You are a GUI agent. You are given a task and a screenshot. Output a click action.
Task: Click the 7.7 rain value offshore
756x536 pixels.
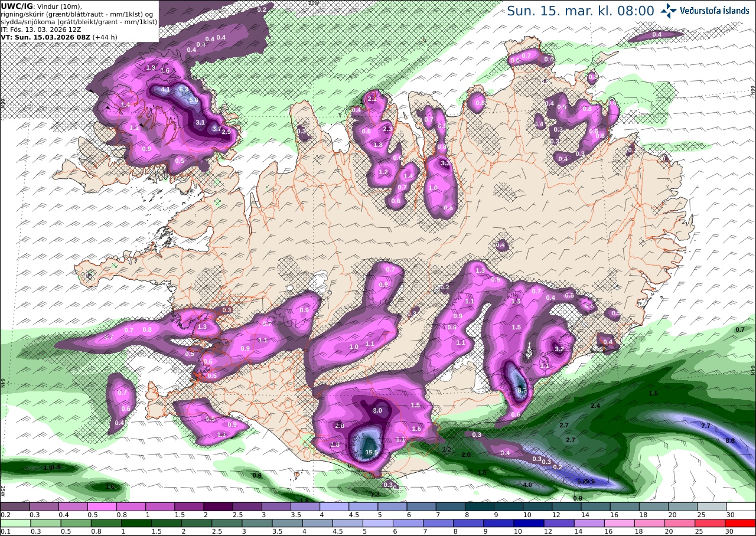point(706,426)
